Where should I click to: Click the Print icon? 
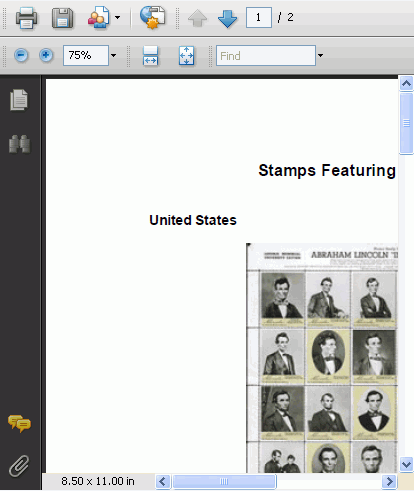tap(26, 18)
